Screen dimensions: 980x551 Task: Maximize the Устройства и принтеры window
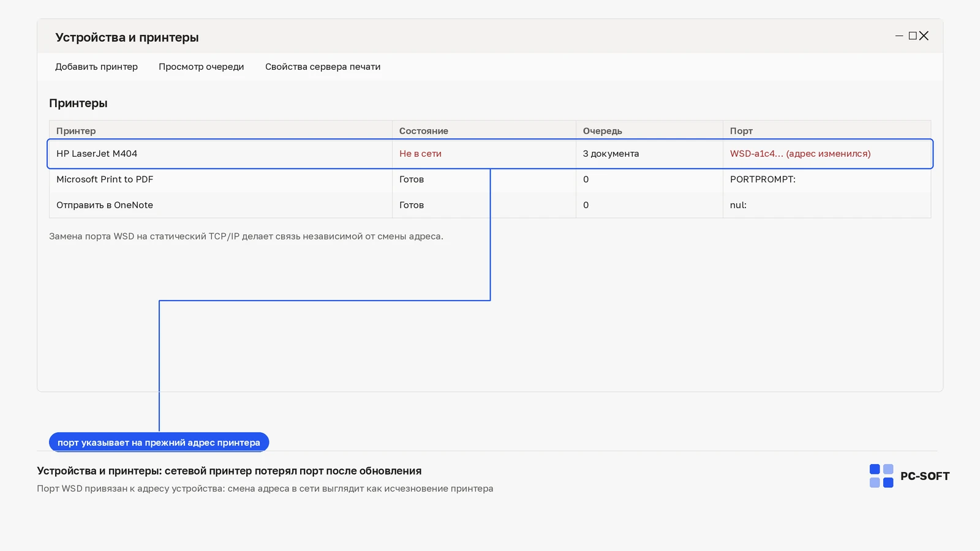point(913,36)
